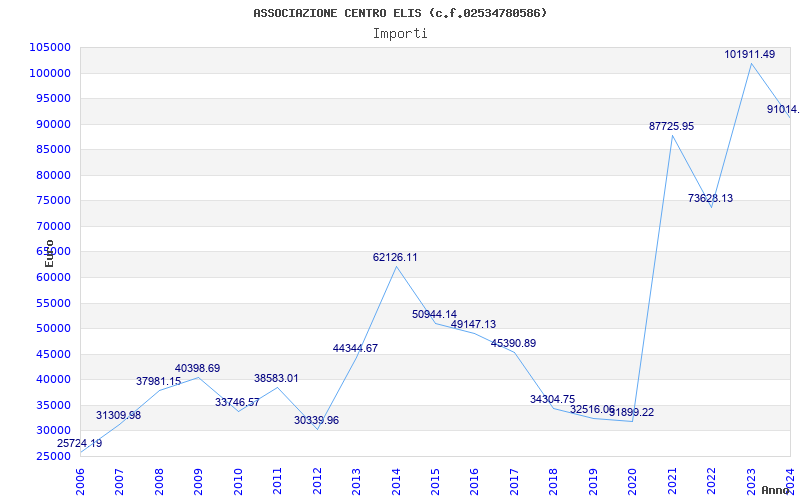Click data label 73628.13

pos(710,198)
